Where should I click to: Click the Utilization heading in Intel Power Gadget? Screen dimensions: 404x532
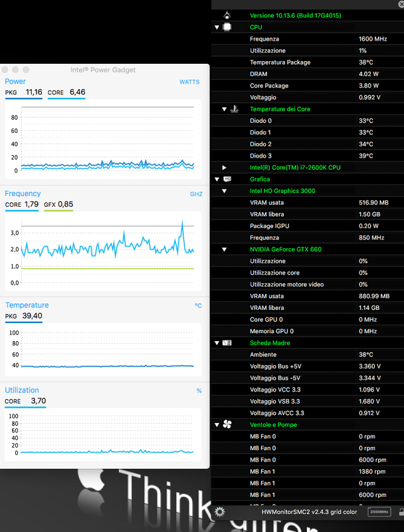[22, 390]
